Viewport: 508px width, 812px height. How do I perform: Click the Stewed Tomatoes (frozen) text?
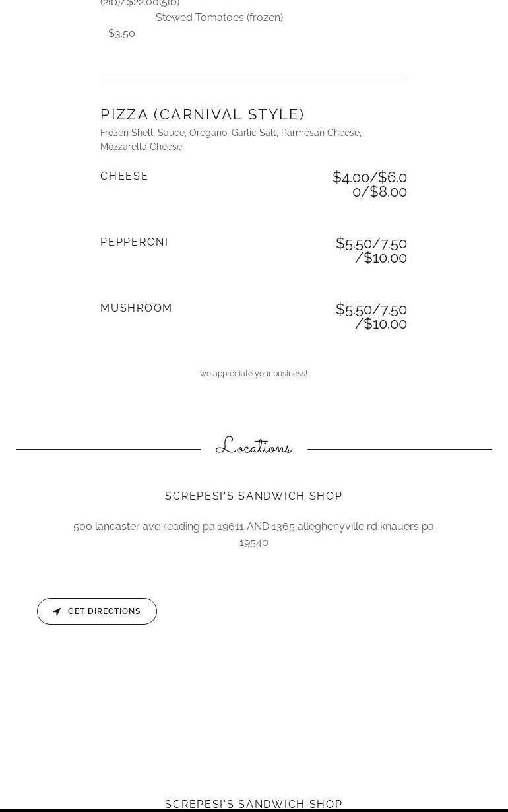219,18
